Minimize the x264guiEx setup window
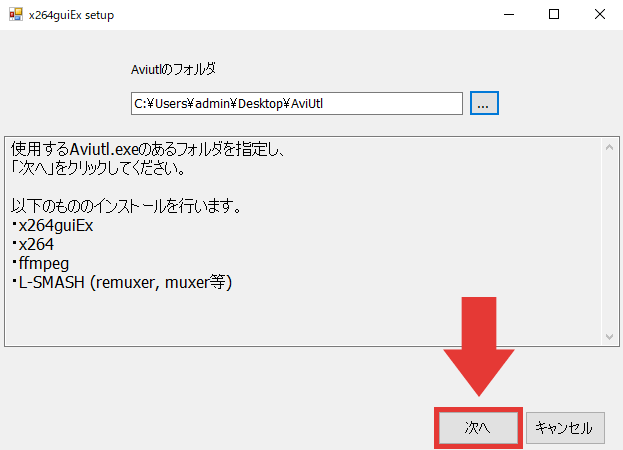The width and height of the screenshot is (623, 450). 509,15
